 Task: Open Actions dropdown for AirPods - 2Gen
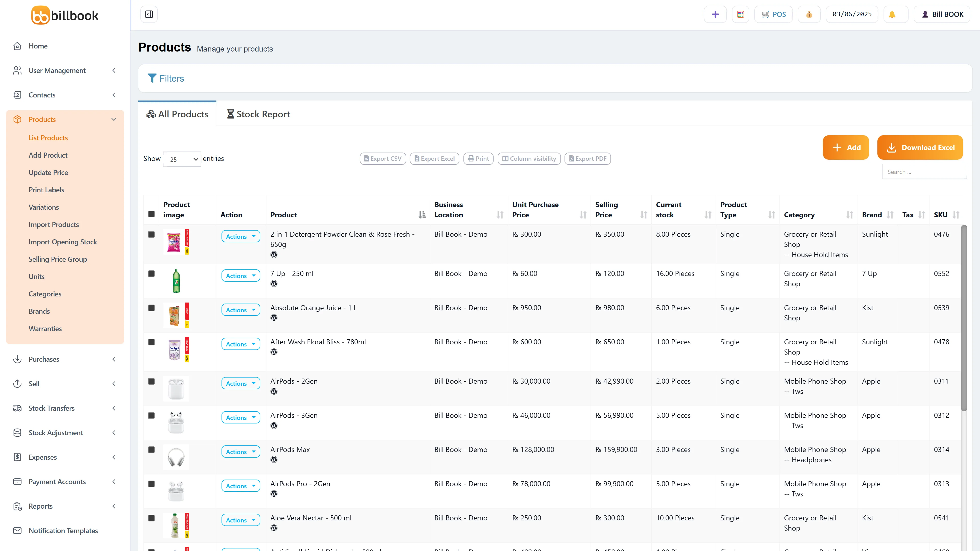pos(240,383)
